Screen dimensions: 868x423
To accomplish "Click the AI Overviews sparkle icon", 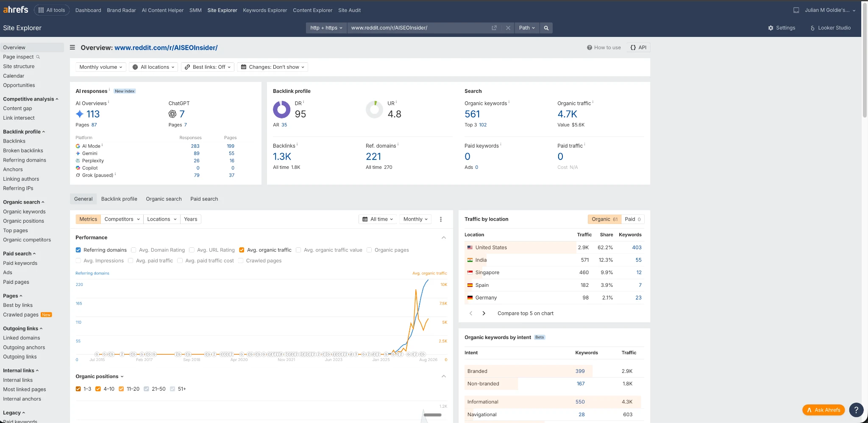I will pos(80,114).
